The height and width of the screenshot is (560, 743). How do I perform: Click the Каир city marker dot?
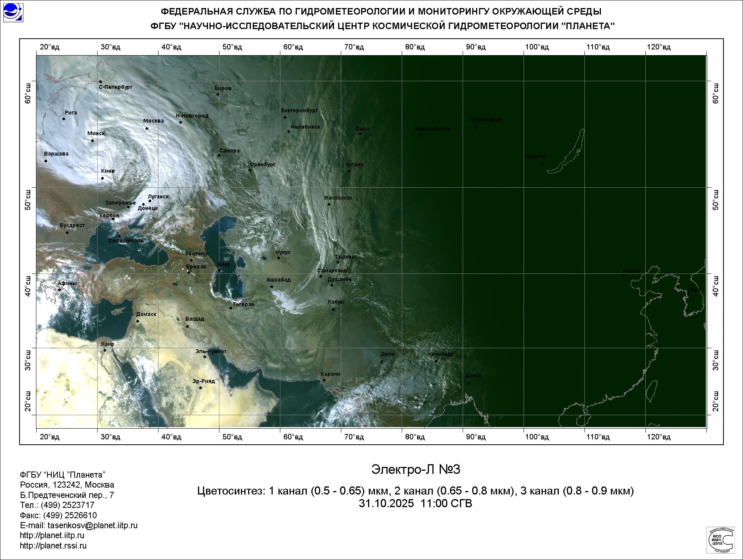[x=105, y=350]
